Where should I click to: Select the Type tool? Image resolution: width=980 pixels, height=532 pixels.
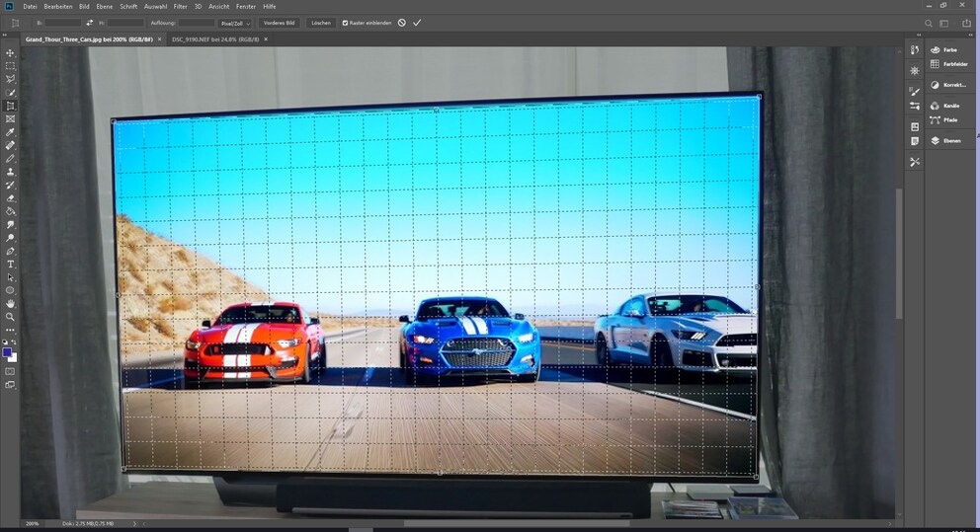(10, 265)
